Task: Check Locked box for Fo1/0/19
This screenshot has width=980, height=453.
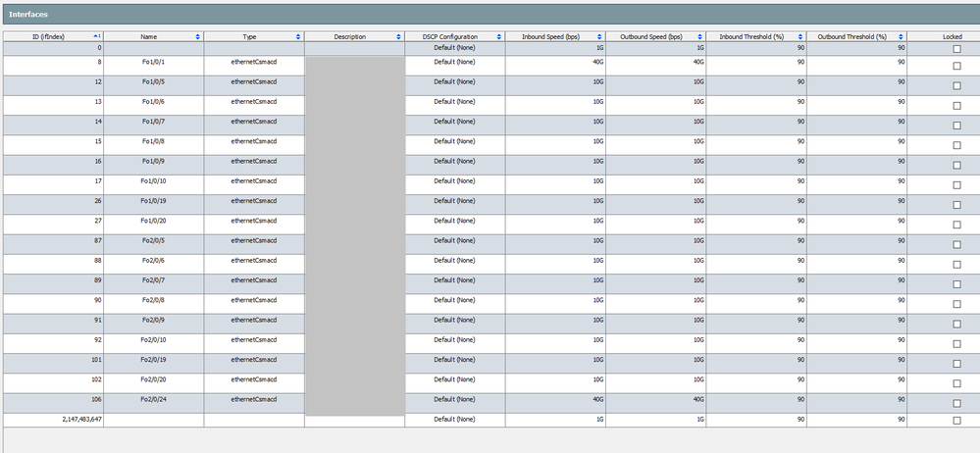Action: (x=956, y=204)
